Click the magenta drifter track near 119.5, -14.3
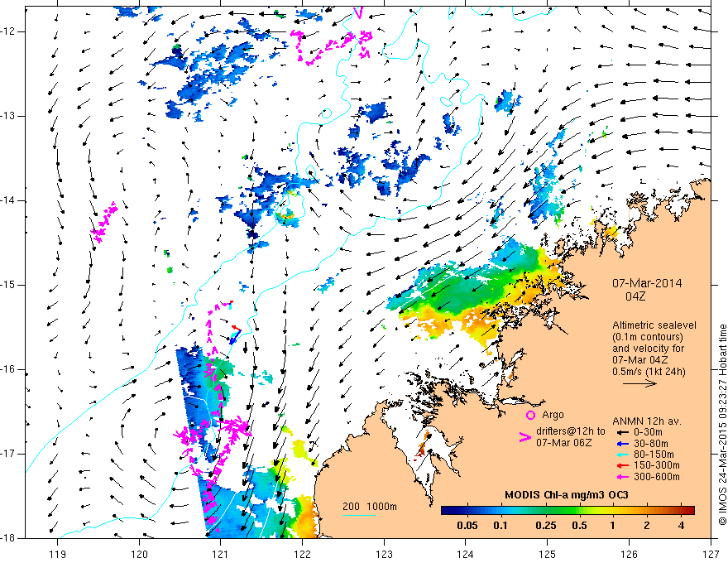 (x=103, y=223)
